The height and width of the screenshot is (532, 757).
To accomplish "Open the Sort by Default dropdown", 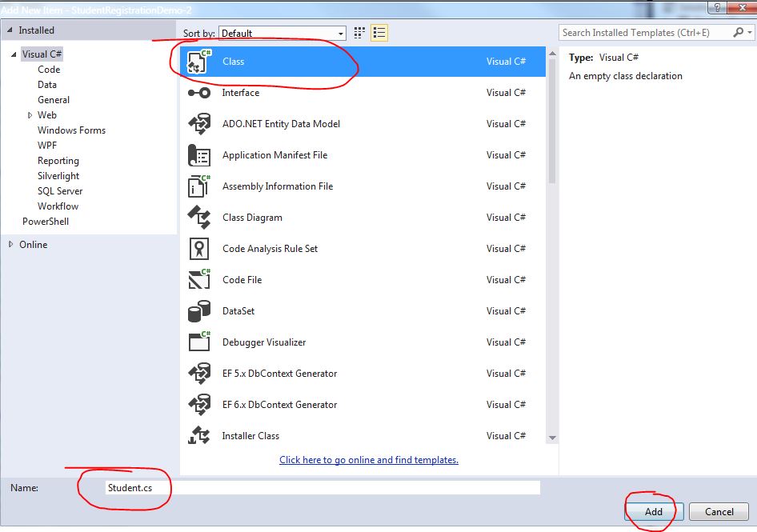I will [x=282, y=34].
